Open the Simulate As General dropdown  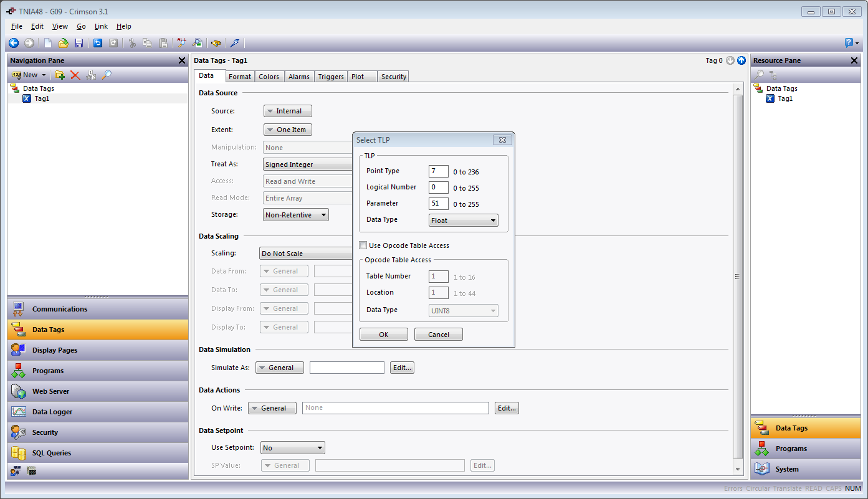pyautogui.click(x=280, y=368)
